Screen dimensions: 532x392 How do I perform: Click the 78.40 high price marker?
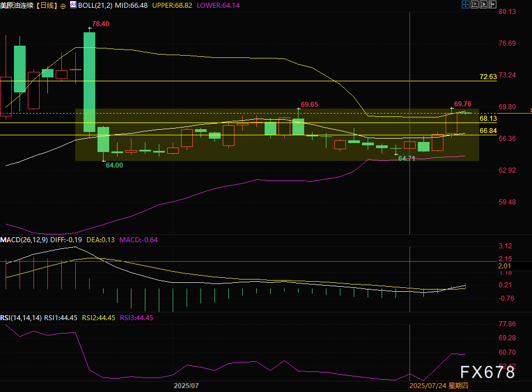(100, 24)
